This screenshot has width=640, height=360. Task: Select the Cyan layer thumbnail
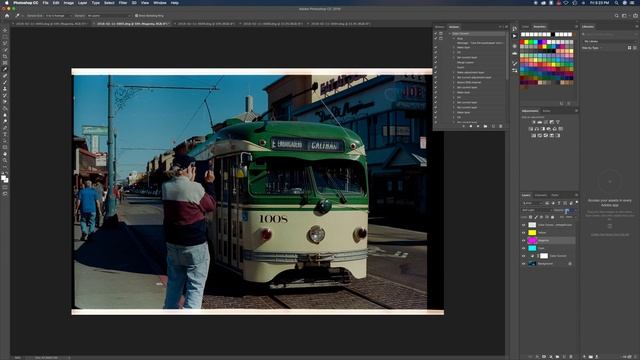[532, 248]
